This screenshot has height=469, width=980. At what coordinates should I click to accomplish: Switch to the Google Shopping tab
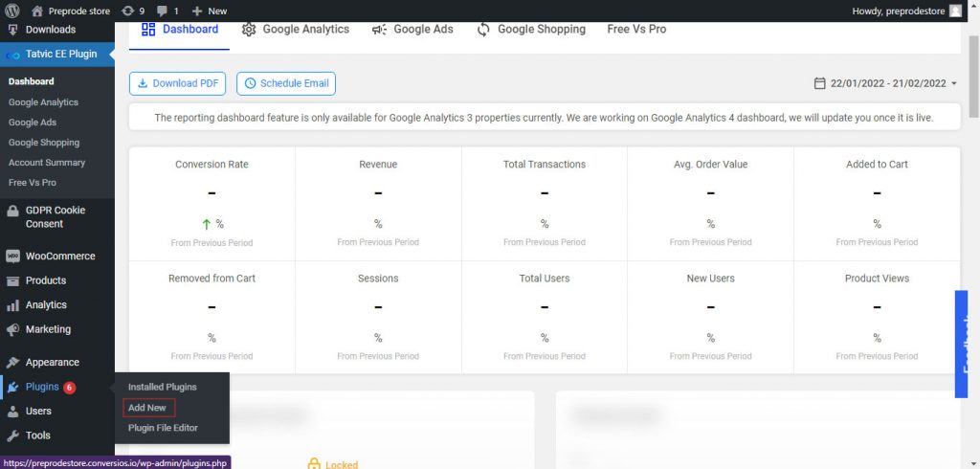tap(530, 30)
